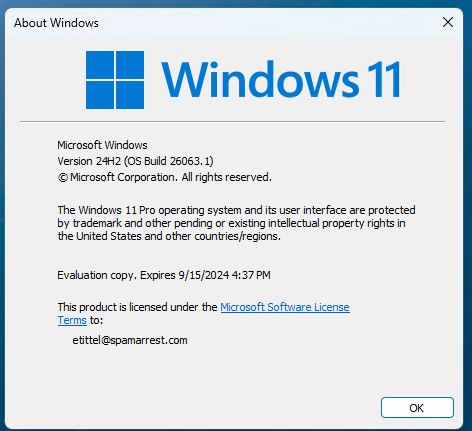Open the Microsoft Software License link
This screenshot has width=472, height=431.
pyautogui.click(x=285, y=307)
